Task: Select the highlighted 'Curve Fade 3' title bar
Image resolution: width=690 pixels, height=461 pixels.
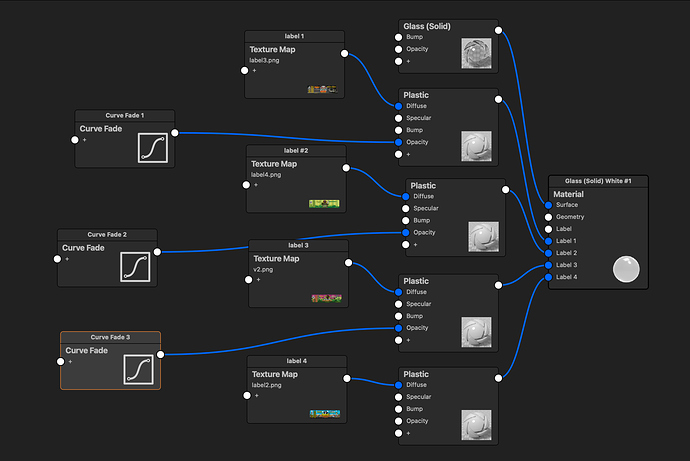Action: point(110,337)
